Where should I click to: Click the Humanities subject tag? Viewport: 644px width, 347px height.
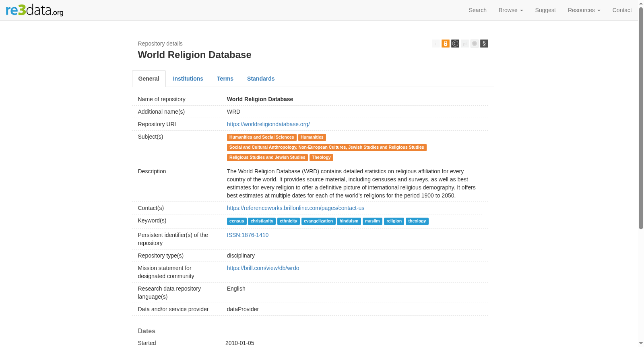312,137
